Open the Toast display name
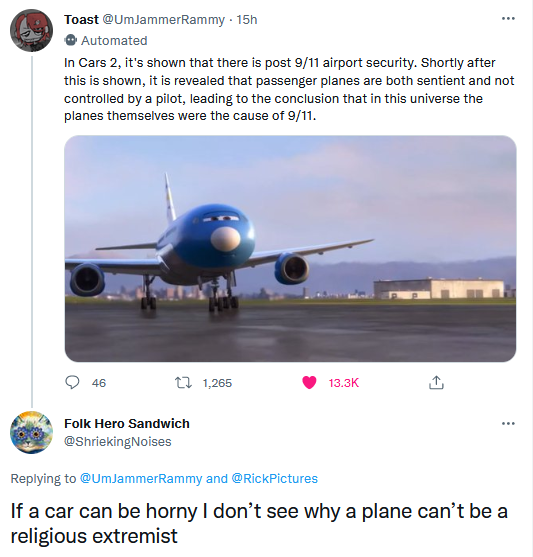 [81, 20]
